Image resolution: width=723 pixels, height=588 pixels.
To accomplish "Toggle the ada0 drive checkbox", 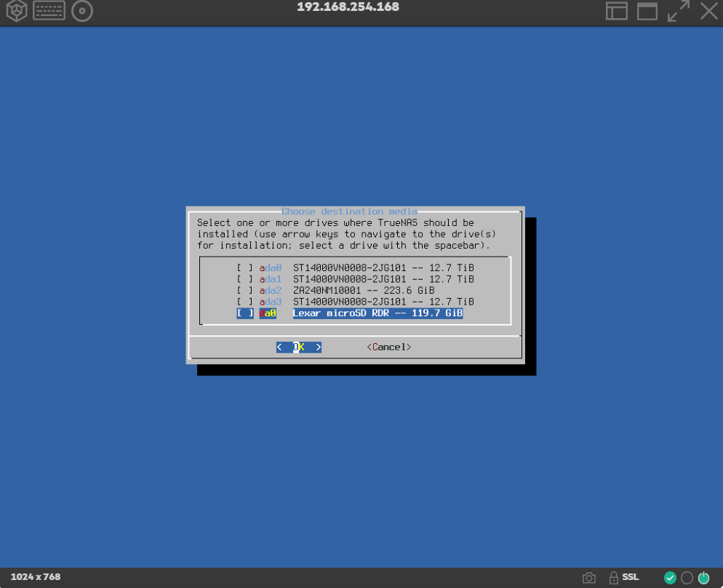I will 245,267.
